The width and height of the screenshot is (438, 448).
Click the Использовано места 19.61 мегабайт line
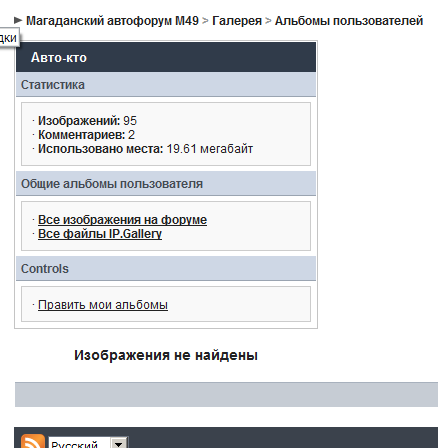click(x=145, y=149)
